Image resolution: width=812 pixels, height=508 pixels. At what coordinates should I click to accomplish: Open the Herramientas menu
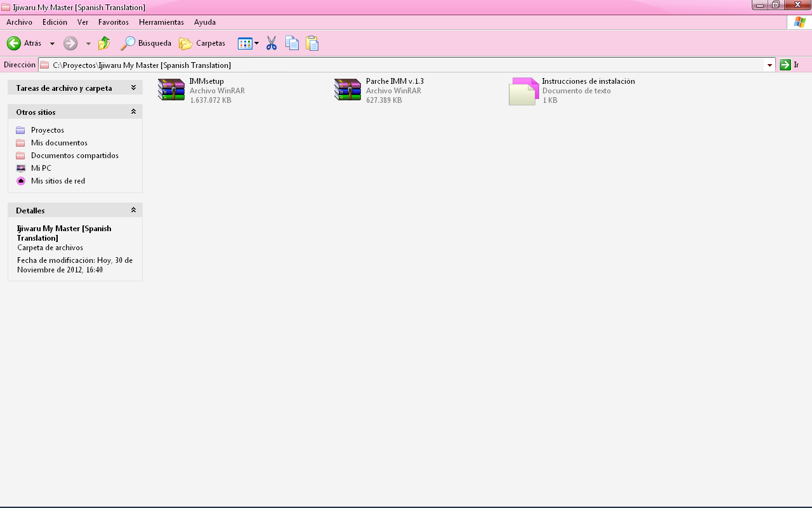point(161,22)
